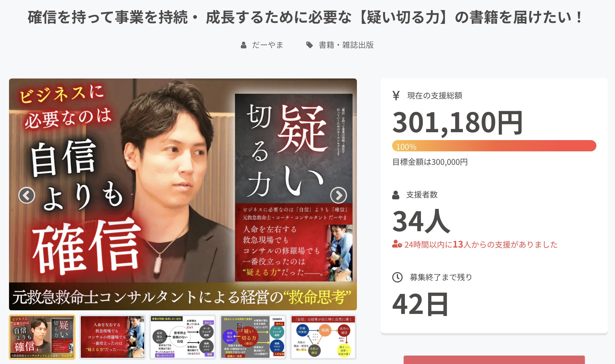Click the person icon next to 支援者数

[396, 195]
